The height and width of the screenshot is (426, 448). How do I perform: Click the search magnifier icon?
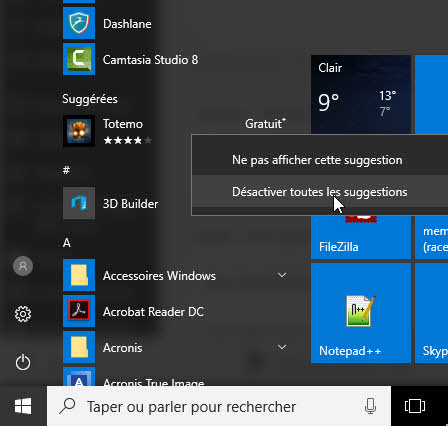click(67, 406)
